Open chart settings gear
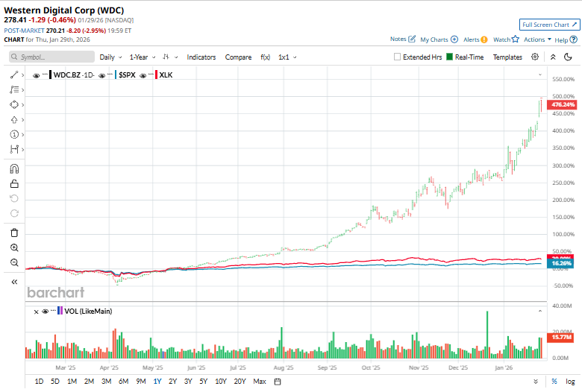The height and width of the screenshot is (392, 582). click(535, 57)
